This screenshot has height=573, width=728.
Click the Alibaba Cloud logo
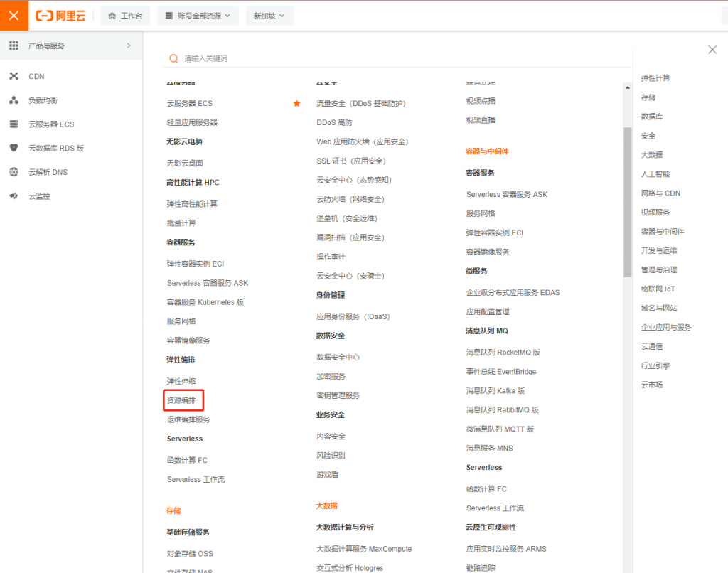point(61,16)
